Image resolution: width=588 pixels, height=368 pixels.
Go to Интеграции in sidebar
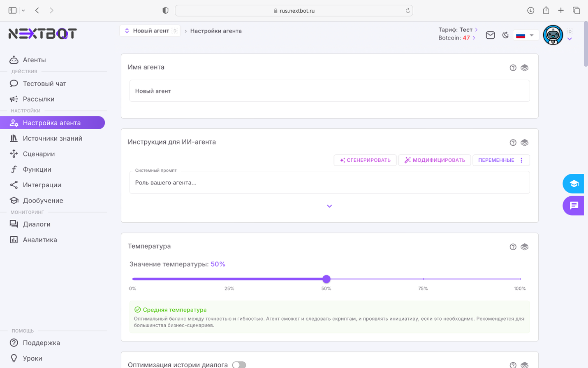click(x=42, y=185)
